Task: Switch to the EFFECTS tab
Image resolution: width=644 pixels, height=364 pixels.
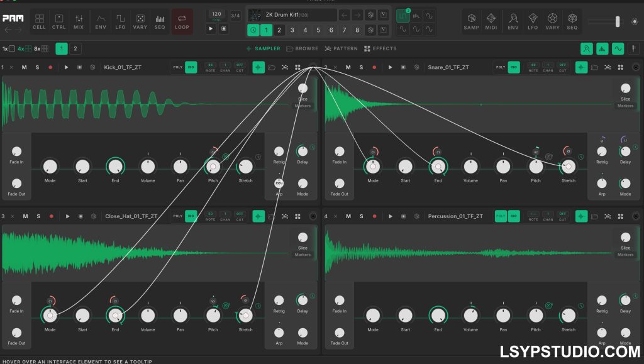Action: point(380,49)
